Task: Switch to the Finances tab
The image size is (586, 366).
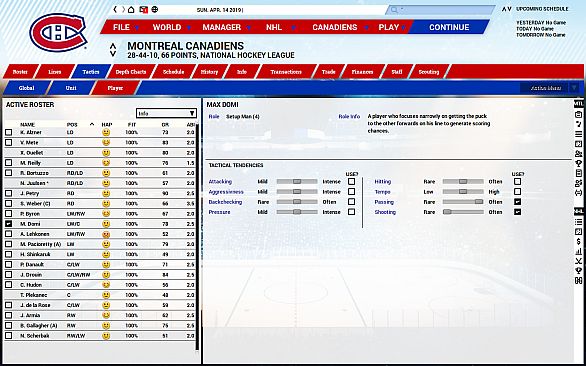Action: (x=363, y=72)
